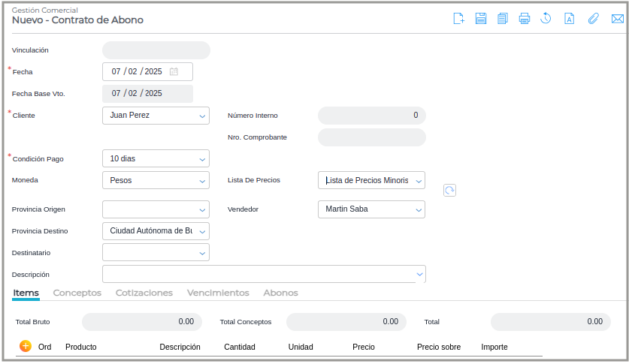629x364 pixels.
Task: Click the new document icon
Action: coord(458,19)
